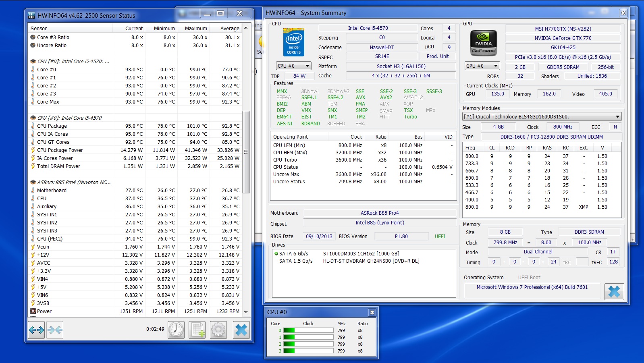Start logging with the sheet-plus icon
The height and width of the screenshot is (363, 644).
click(197, 330)
